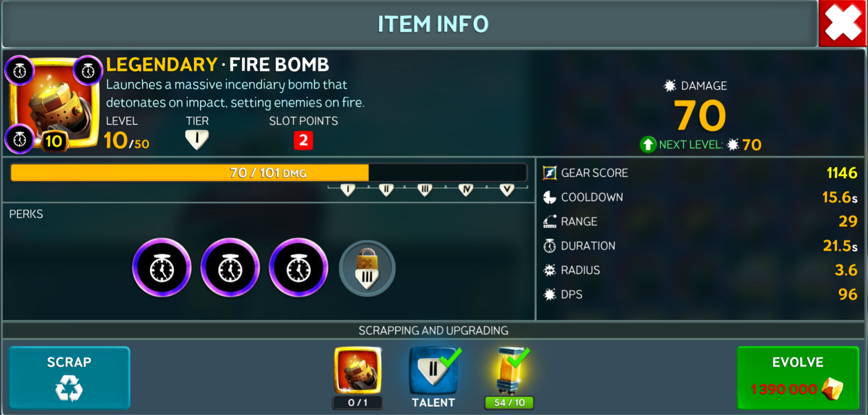
Task: Tap the Fire Bomb item portrait
Action: 54,103
